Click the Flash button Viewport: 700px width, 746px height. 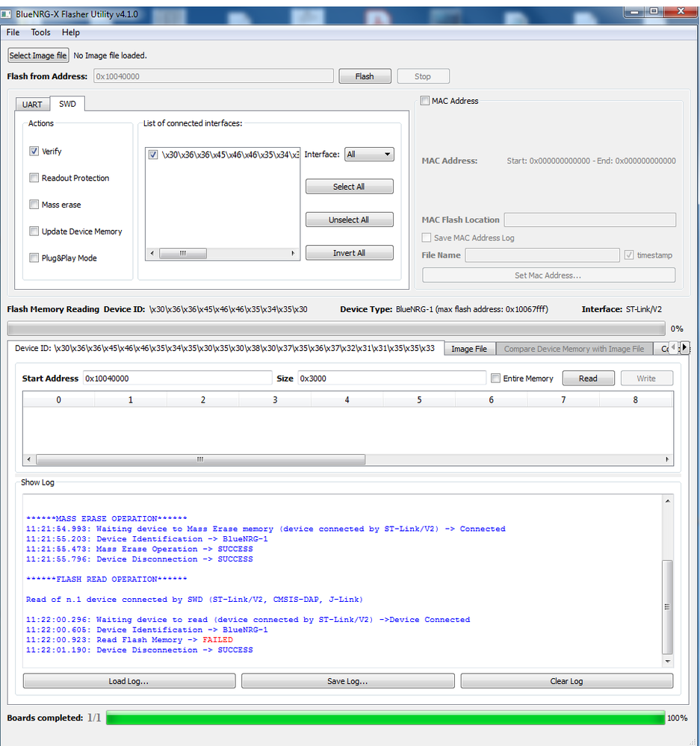click(365, 76)
